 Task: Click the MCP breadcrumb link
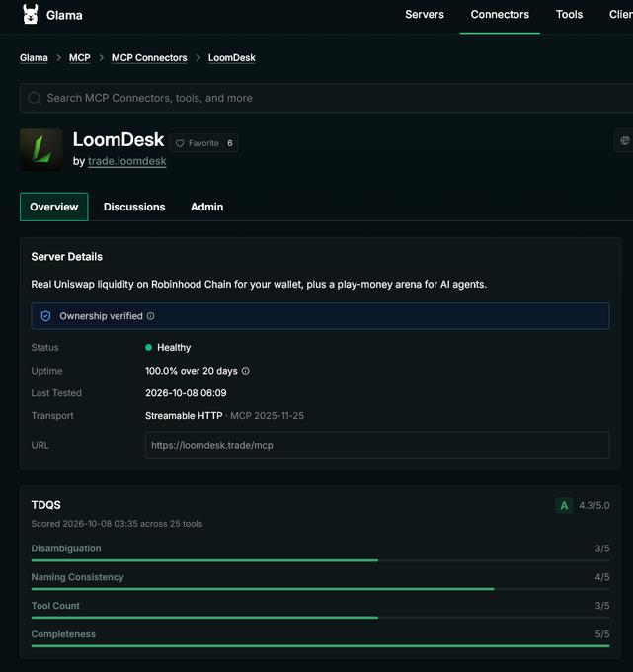(80, 58)
